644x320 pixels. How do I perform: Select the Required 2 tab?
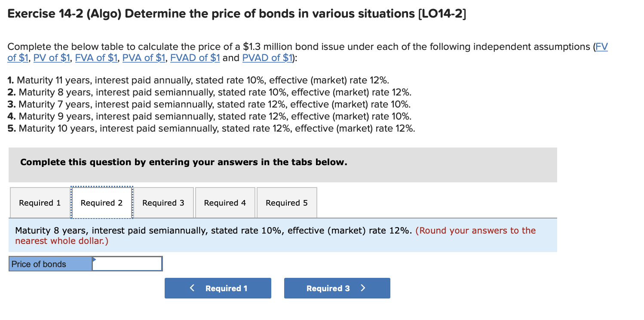click(x=101, y=203)
